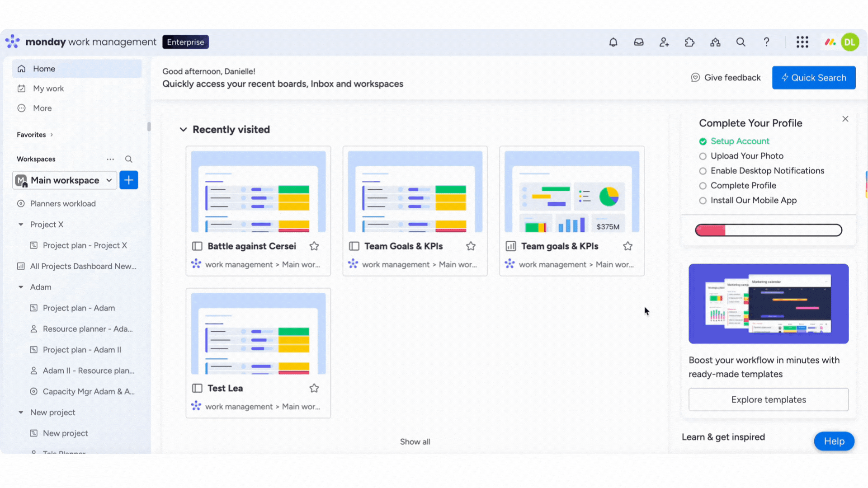Open the Team Goals & KPIs board thumbnail
Viewport: 868px width, 488px height.
point(415,192)
